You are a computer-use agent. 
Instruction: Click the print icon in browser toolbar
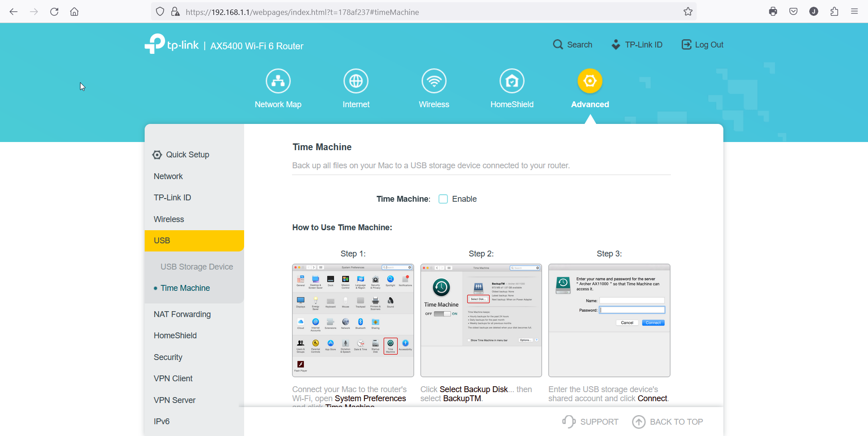773,12
